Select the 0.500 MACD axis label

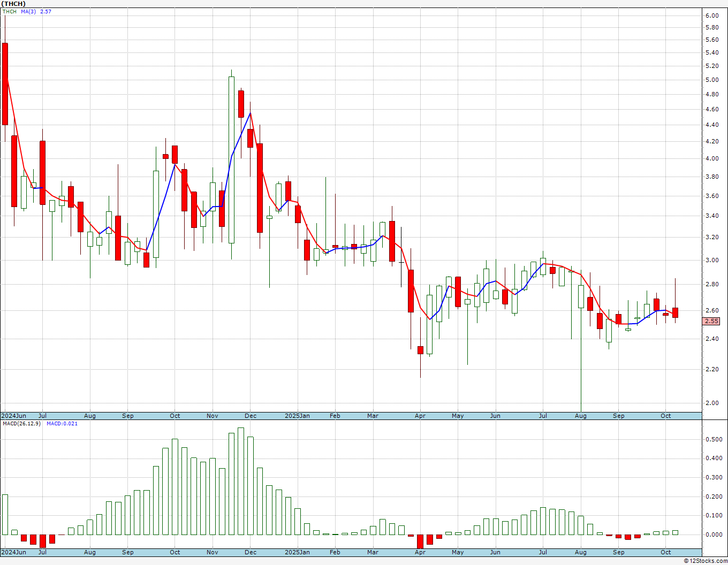pos(713,439)
